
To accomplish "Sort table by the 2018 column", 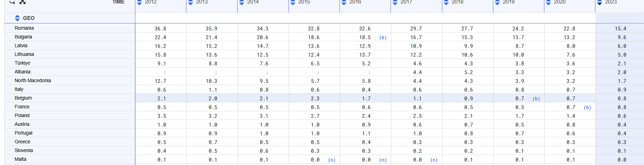I will pos(446,2).
